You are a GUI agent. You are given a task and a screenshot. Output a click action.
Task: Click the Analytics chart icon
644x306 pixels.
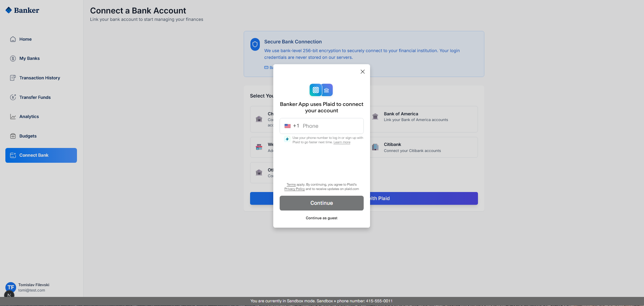point(13,117)
